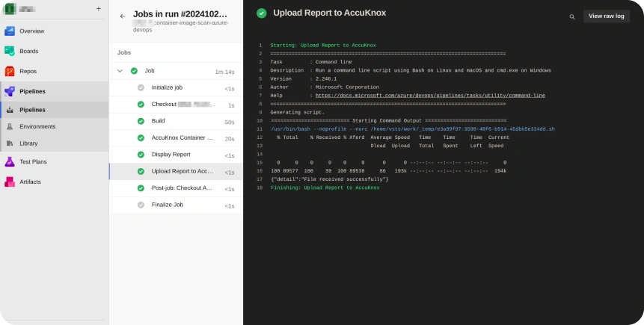Click the Test Plans menu label

pos(33,161)
